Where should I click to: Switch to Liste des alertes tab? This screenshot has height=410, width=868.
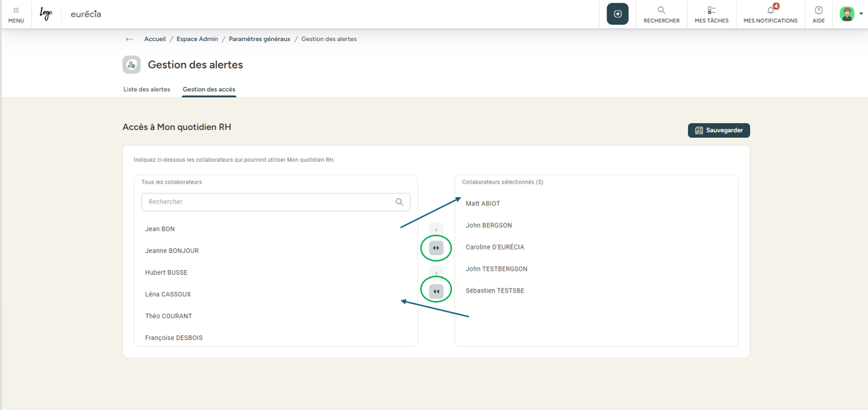pyautogui.click(x=147, y=90)
